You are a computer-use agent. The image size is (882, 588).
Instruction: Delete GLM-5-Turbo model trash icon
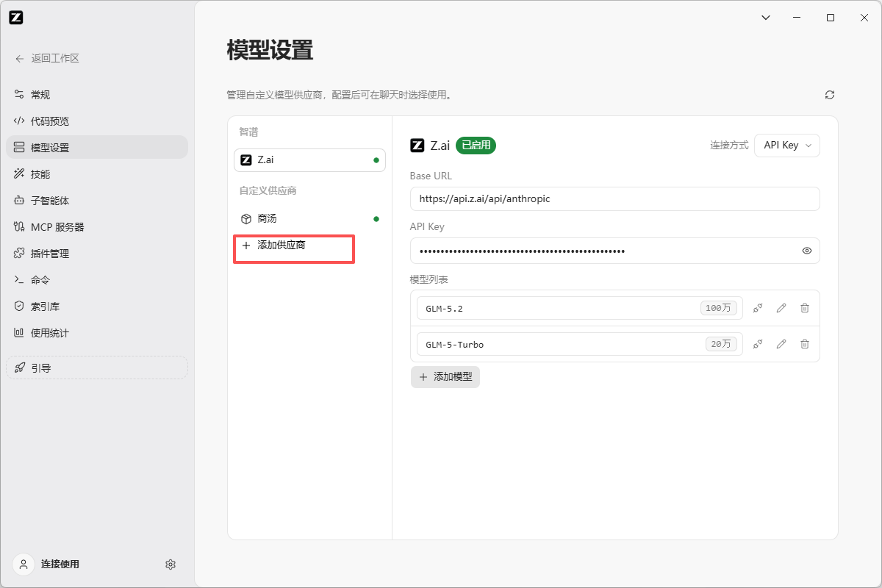coord(805,344)
